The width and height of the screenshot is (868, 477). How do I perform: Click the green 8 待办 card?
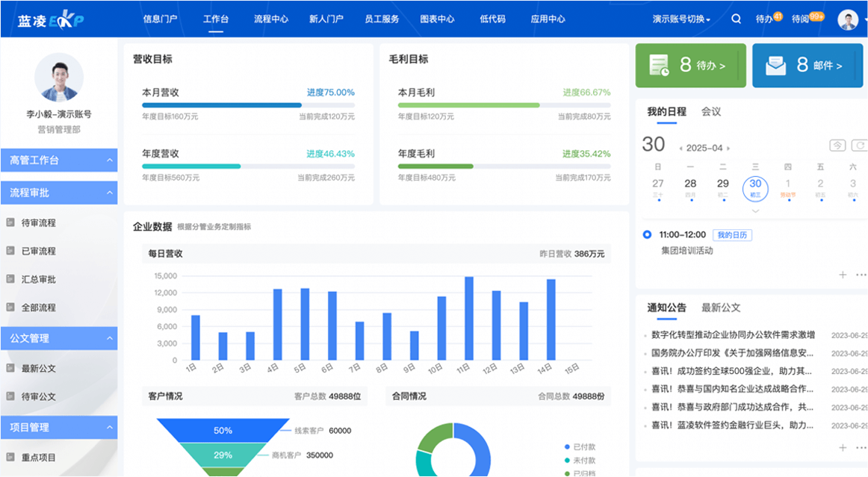click(x=690, y=66)
